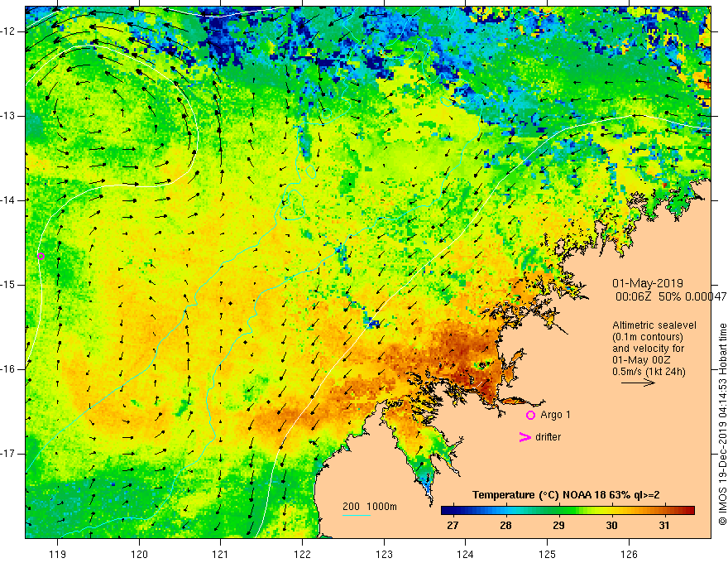Click the cyan 200 1000m isobath legend line
The height and width of the screenshot is (563, 728).
(357, 515)
